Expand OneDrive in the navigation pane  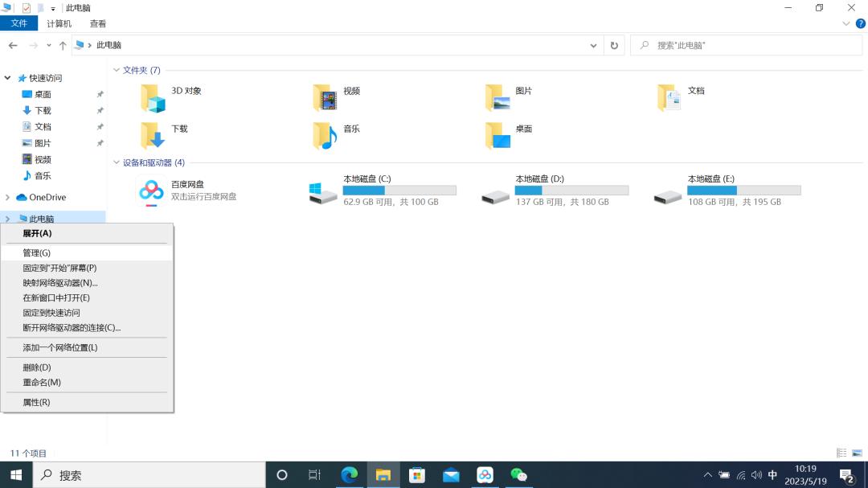(8, 197)
